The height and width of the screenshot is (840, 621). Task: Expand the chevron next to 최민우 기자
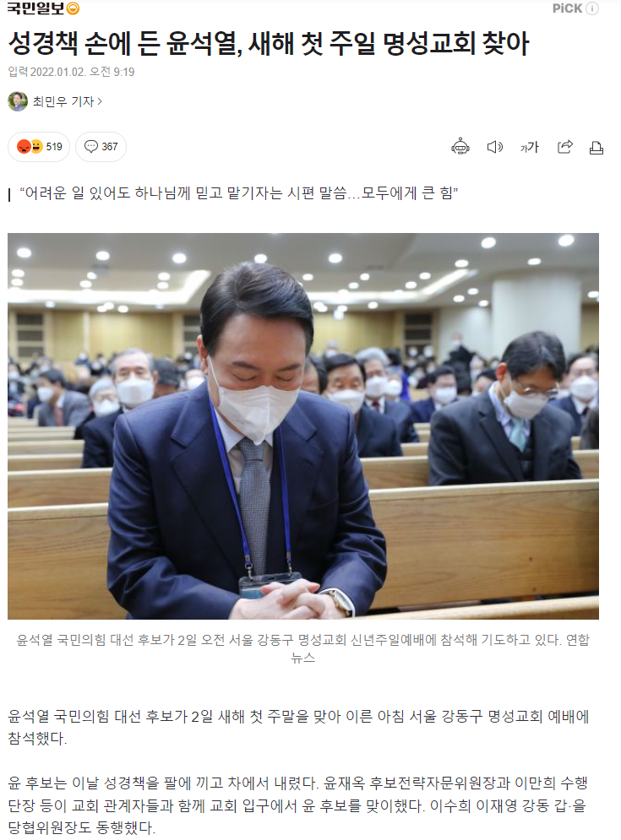click(x=100, y=101)
